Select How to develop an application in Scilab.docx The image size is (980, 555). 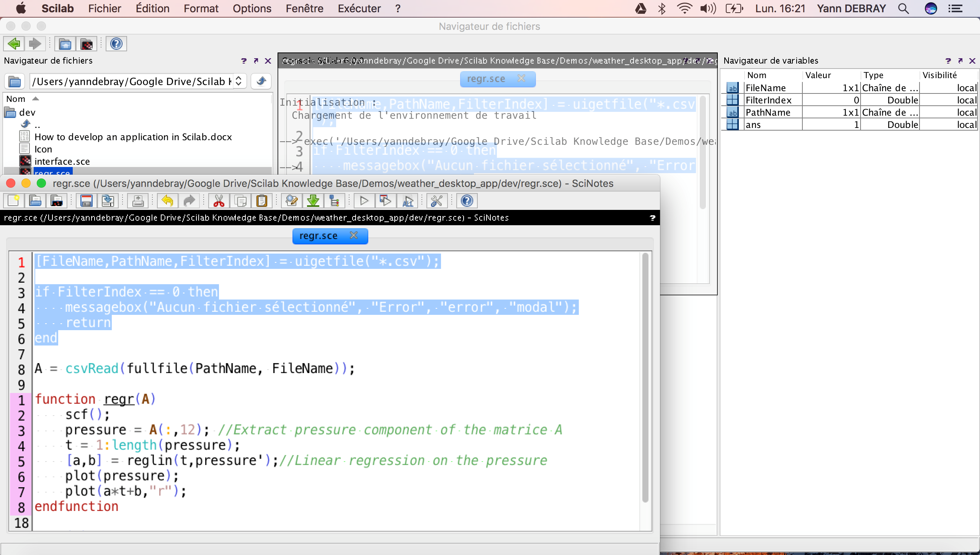pos(133,137)
